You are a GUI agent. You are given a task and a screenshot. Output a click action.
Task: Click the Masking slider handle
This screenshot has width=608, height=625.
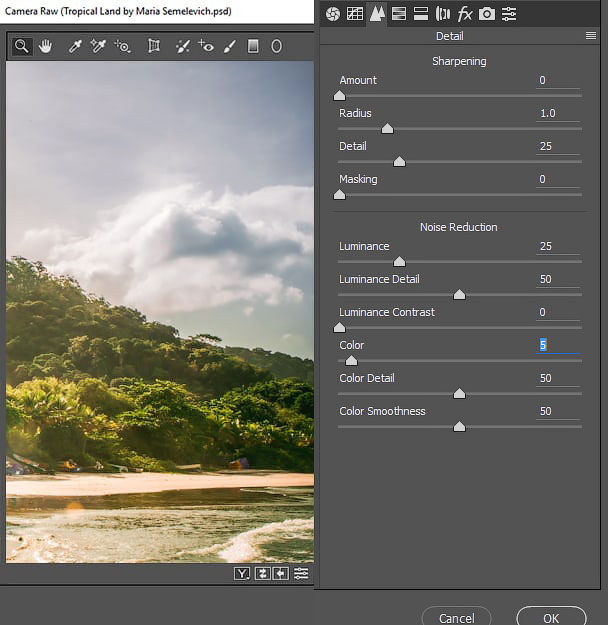(339, 195)
